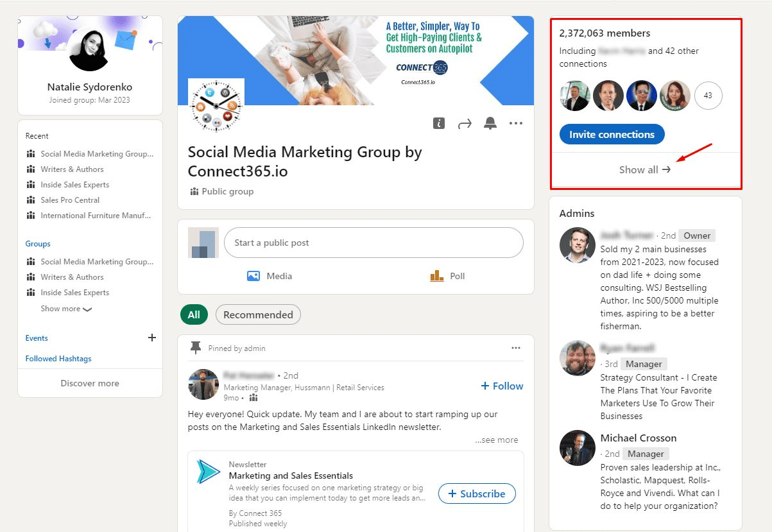Open the 43 more members badge

pyautogui.click(x=708, y=96)
